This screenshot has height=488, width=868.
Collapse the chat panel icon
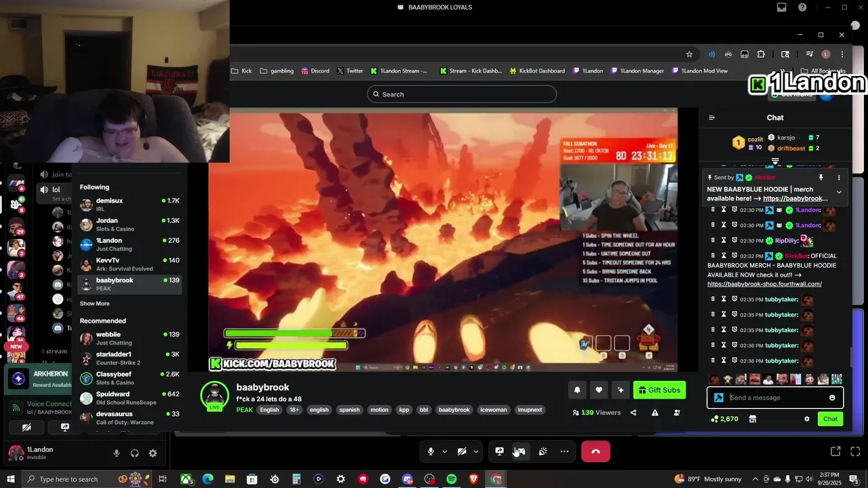point(711,118)
